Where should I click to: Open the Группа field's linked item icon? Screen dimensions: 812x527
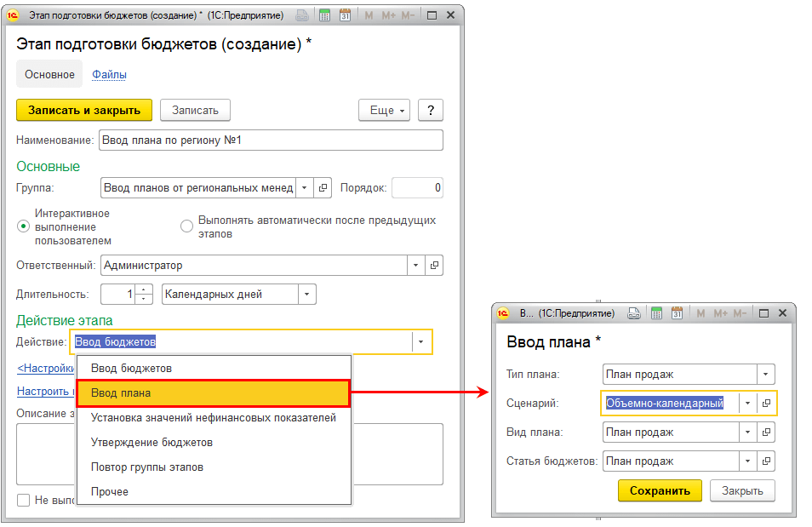click(323, 187)
